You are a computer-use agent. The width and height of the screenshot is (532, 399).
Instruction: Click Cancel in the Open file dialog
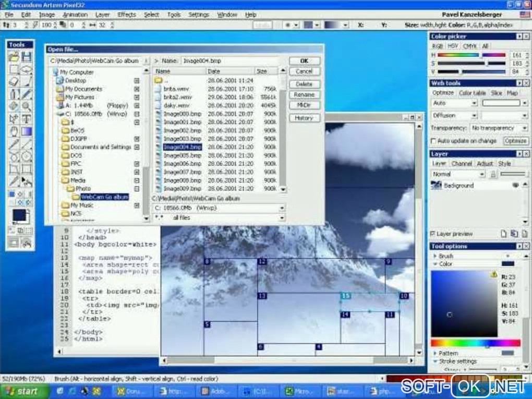coord(305,71)
